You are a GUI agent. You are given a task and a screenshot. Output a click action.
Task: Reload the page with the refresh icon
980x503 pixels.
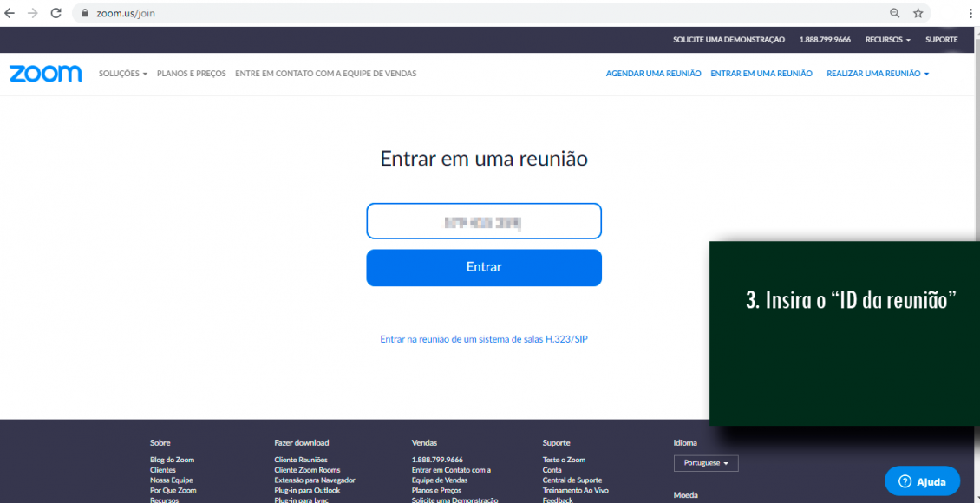click(56, 13)
